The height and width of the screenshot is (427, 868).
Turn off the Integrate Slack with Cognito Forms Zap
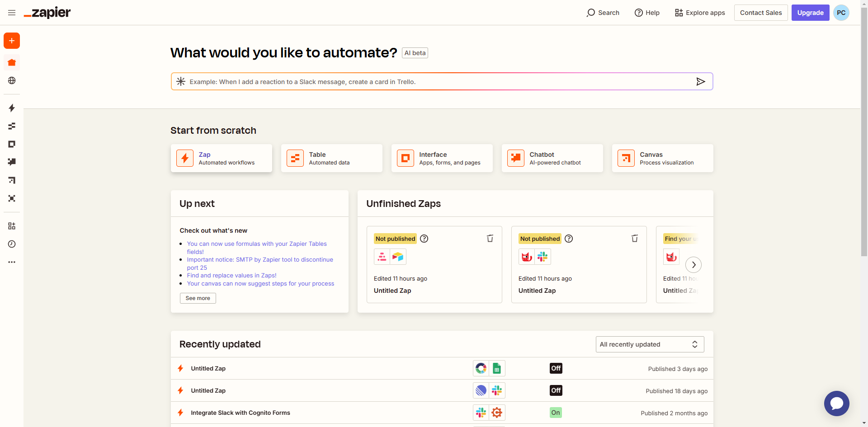(556, 413)
